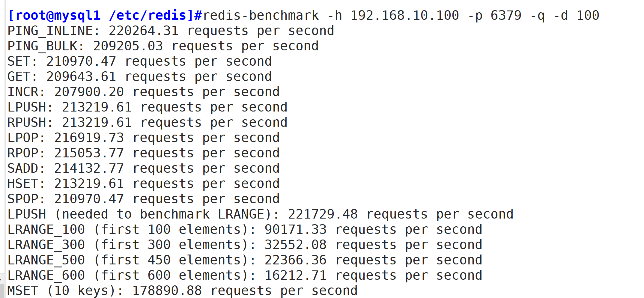Click the LPOP 216919.73 result line
644x298 pixels.
(x=144, y=138)
